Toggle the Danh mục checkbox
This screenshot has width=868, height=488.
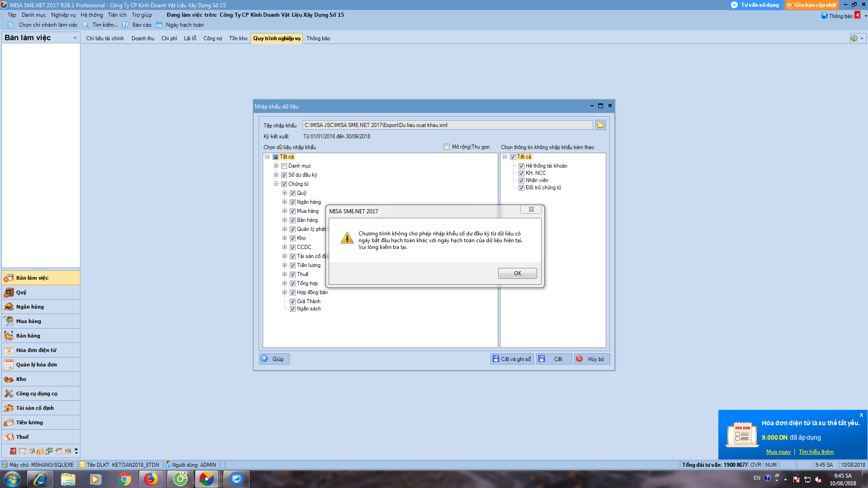click(x=284, y=166)
